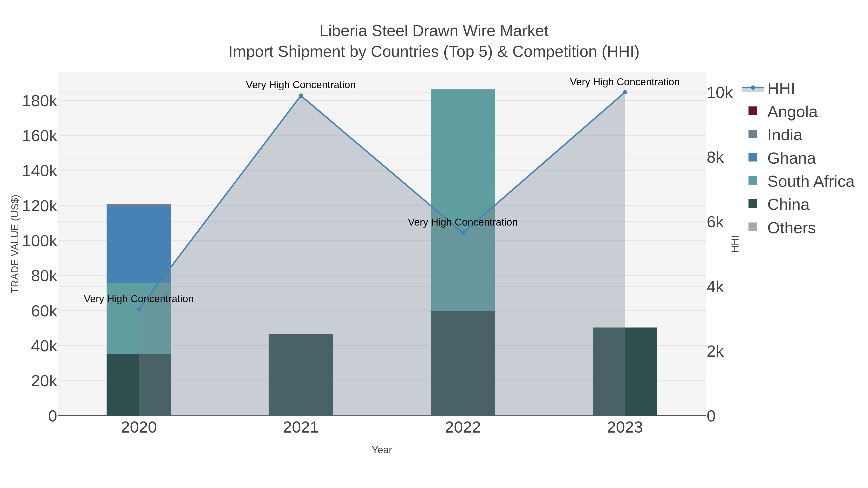
Task: Click the 2022 Very High Concentration annotation
Action: [463, 222]
